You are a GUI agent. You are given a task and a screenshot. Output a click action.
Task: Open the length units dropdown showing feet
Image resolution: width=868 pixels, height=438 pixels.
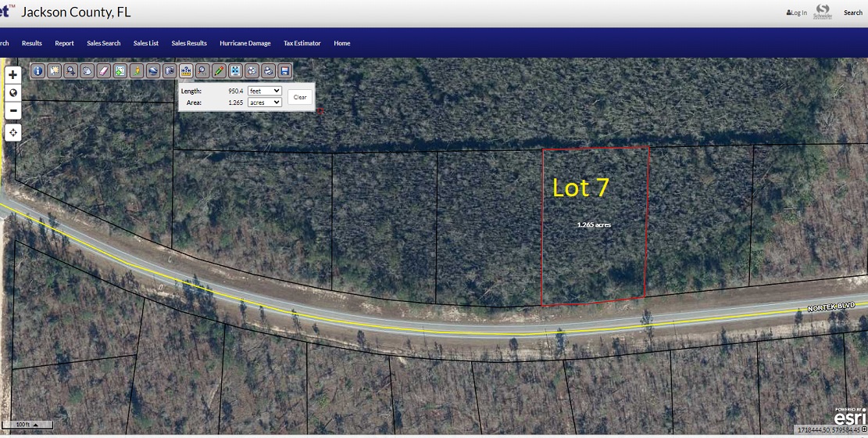(264, 91)
